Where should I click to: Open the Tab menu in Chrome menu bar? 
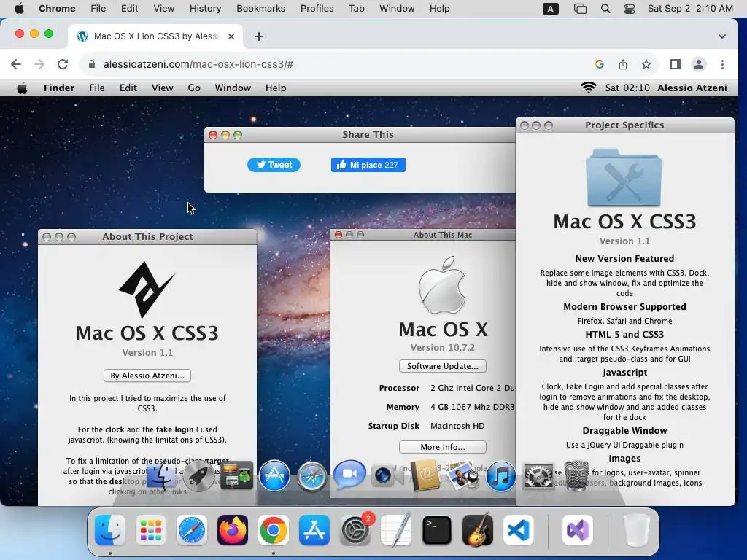pos(356,9)
